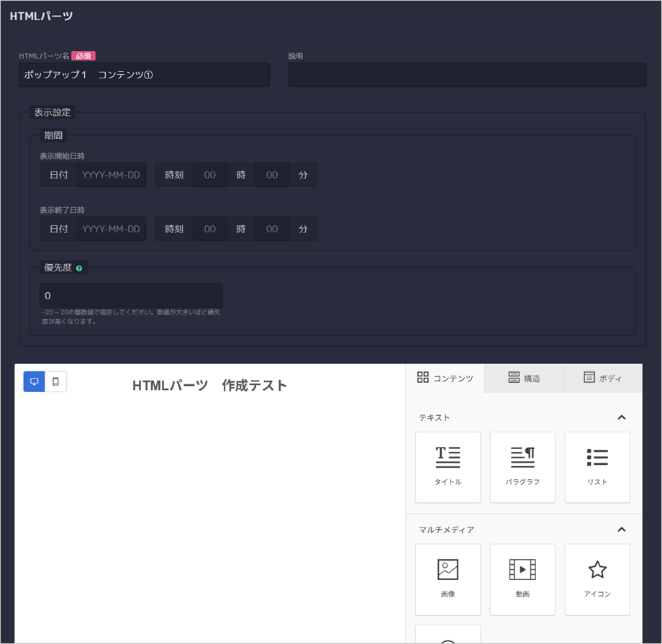Edit the HTMLパーツ名 input field

point(145,75)
